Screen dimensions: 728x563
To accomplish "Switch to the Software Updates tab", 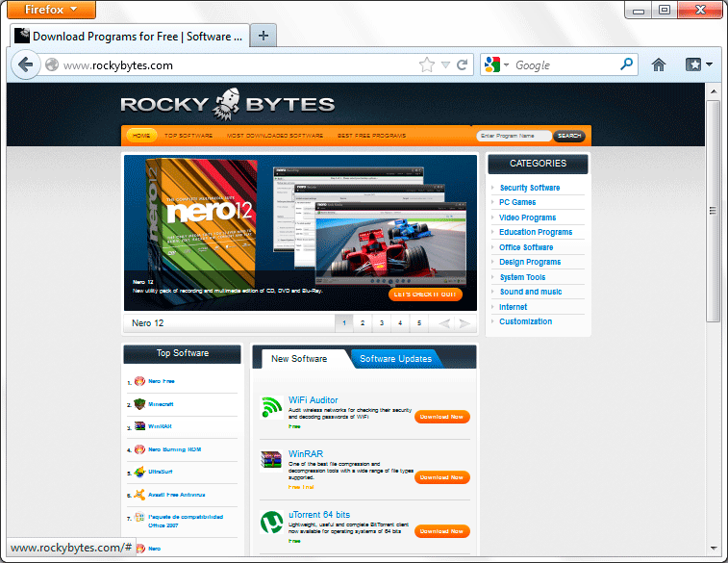I will pyautogui.click(x=395, y=359).
